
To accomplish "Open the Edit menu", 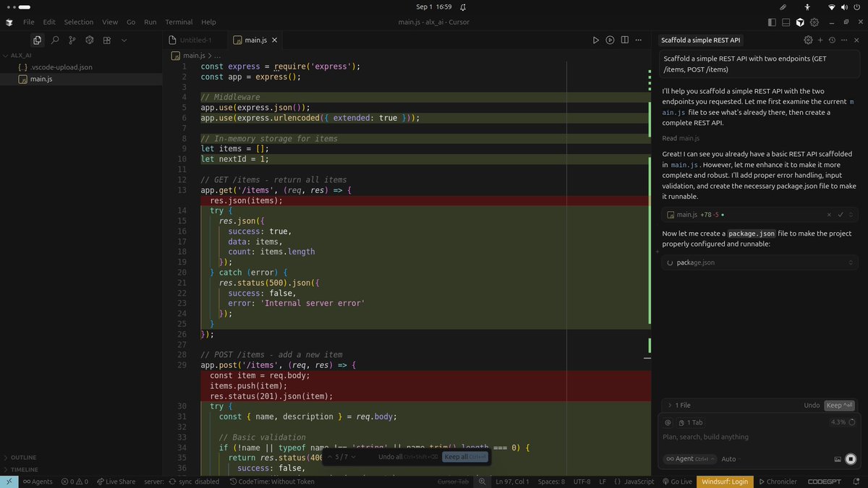I will pyautogui.click(x=49, y=22).
